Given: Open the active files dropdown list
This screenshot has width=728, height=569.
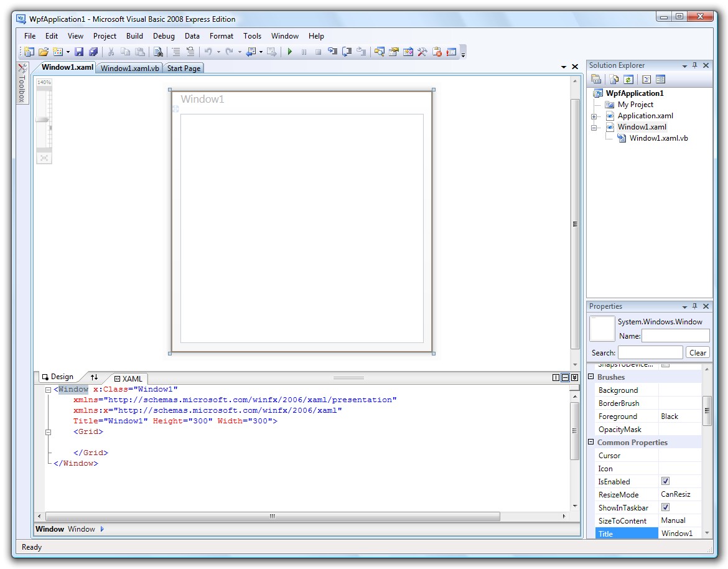Looking at the screenshot, I should [x=564, y=67].
